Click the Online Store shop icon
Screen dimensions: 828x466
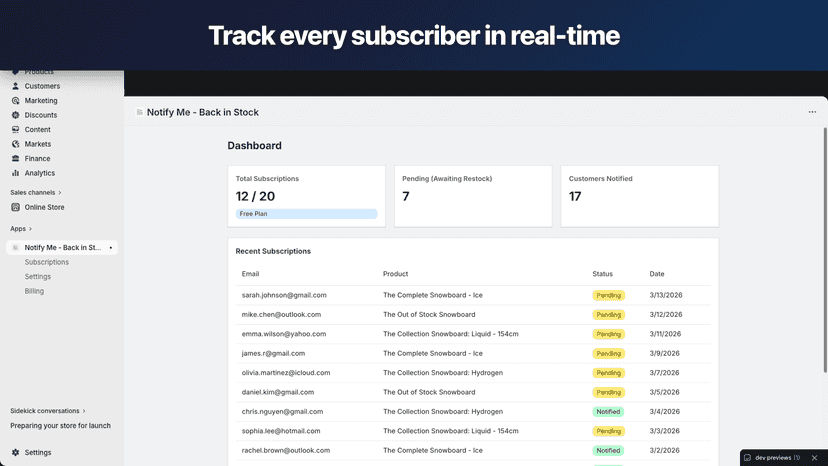tap(15, 207)
